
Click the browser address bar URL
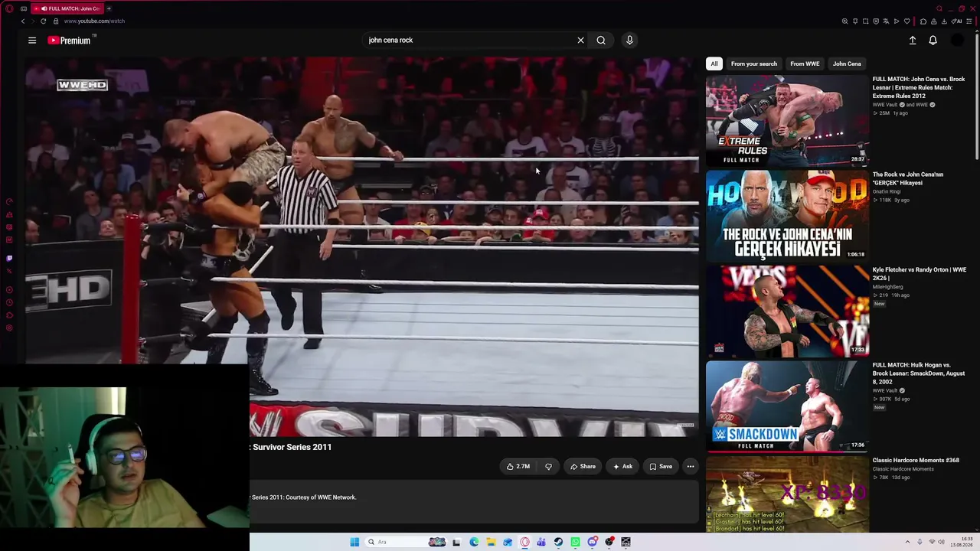click(94, 21)
